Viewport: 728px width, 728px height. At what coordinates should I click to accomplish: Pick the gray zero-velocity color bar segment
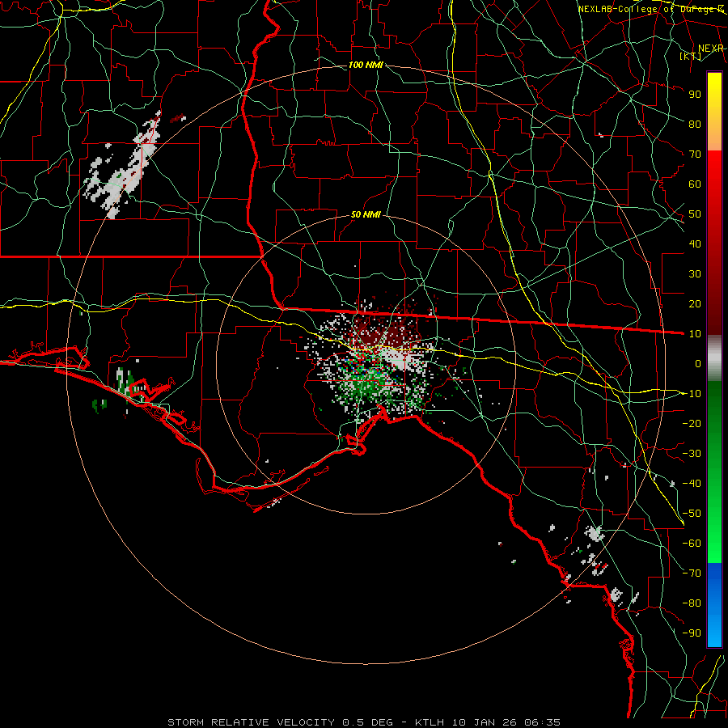[x=714, y=358]
